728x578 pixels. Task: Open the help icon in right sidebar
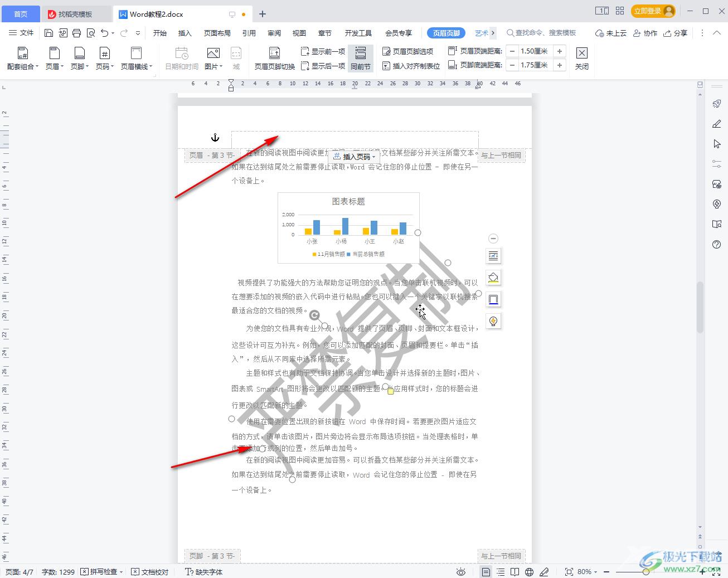tap(717, 244)
